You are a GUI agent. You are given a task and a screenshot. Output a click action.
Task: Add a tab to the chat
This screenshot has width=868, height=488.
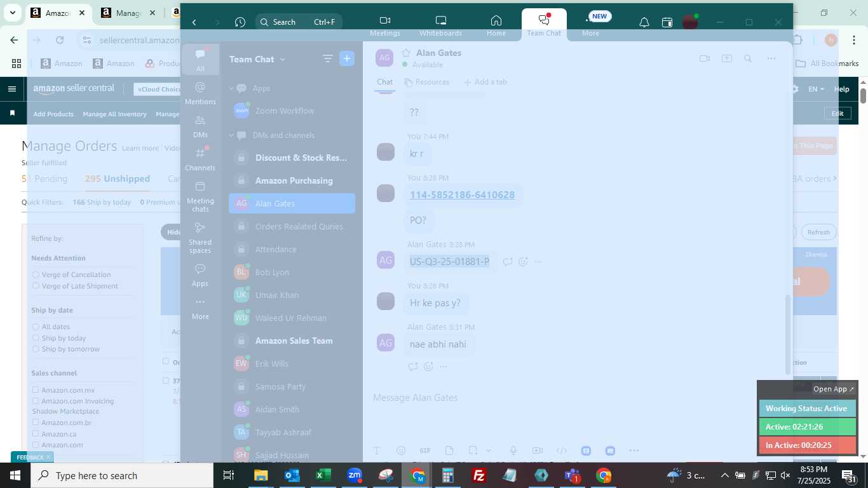pyautogui.click(x=485, y=82)
